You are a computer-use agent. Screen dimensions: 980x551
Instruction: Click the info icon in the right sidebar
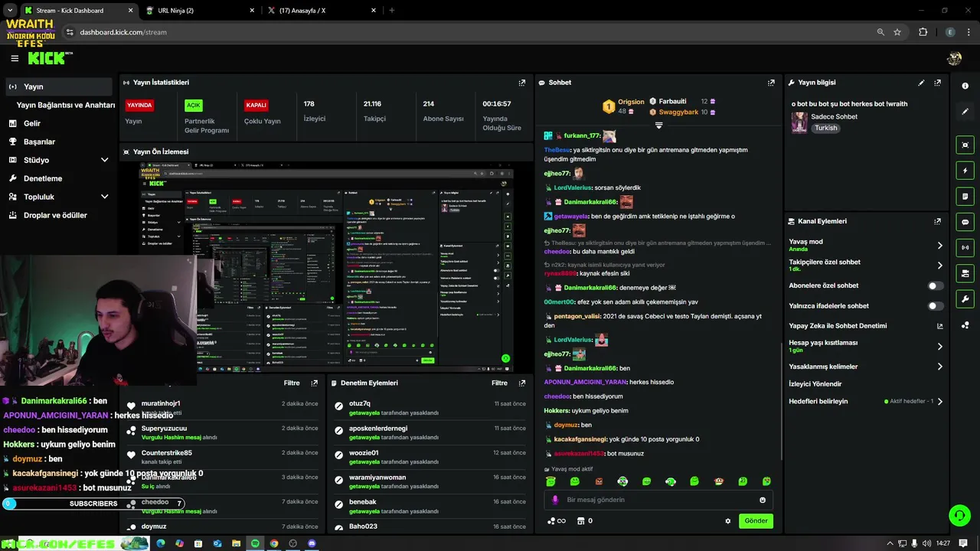(965, 86)
